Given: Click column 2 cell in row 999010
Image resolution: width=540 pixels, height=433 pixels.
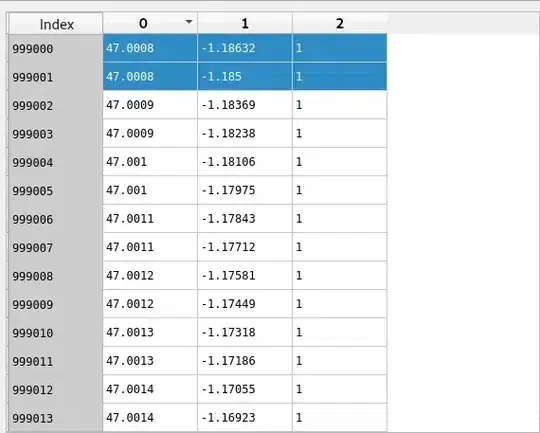Looking at the screenshot, I should point(340,332).
